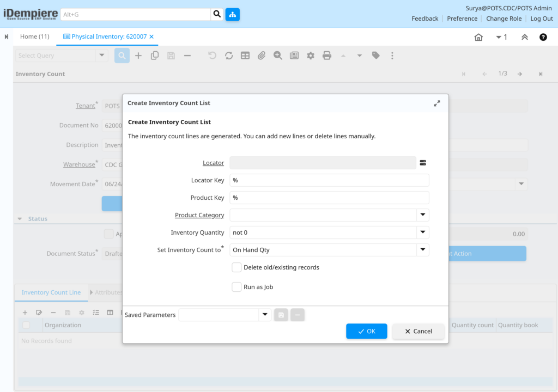This screenshot has height=392, width=558.
Task: Go to next record arrow
Action: click(520, 73)
